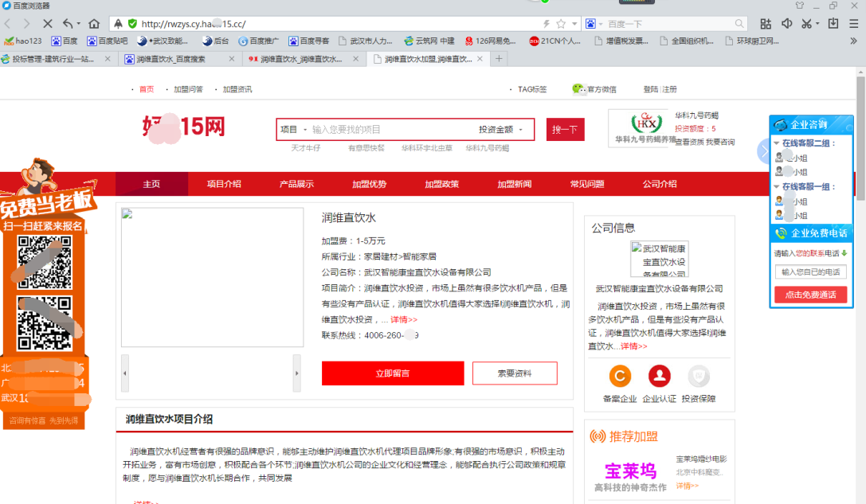
Task: Select the 项目介绍 menu item
Action: pyautogui.click(x=224, y=184)
